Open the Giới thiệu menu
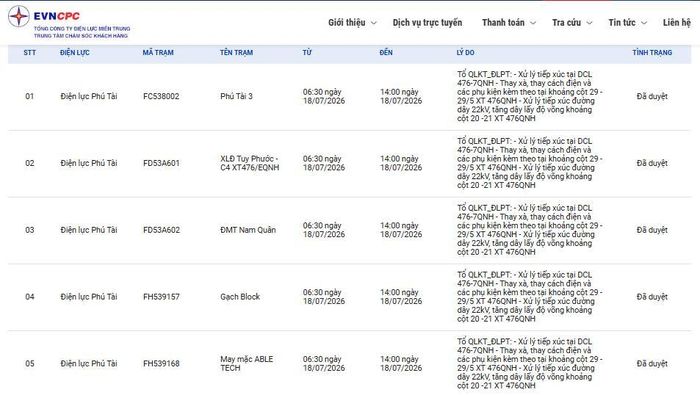The height and width of the screenshot is (395, 700). pyautogui.click(x=346, y=22)
